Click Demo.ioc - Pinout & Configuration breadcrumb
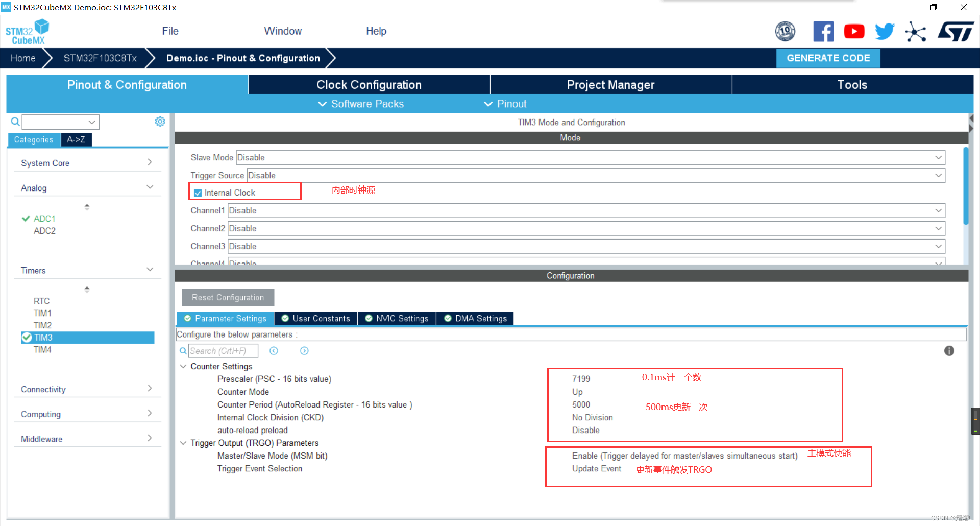The height and width of the screenshot is (526, 980). [x=243, y=58]
